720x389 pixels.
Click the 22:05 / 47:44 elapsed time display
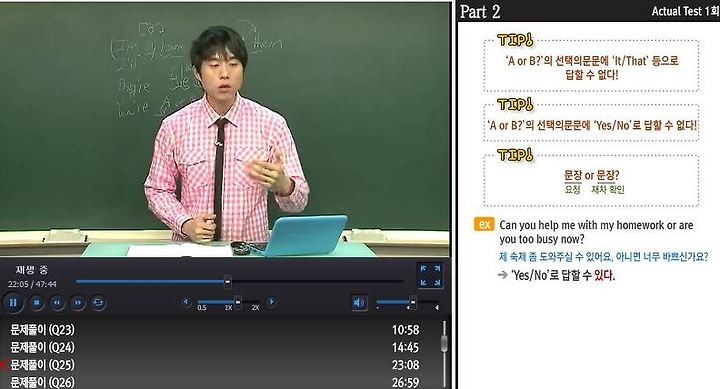pos(32,284)
